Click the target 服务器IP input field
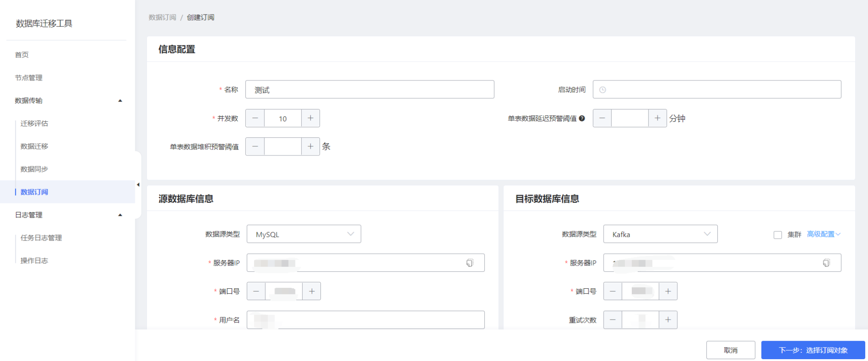 tap(722, 263)
